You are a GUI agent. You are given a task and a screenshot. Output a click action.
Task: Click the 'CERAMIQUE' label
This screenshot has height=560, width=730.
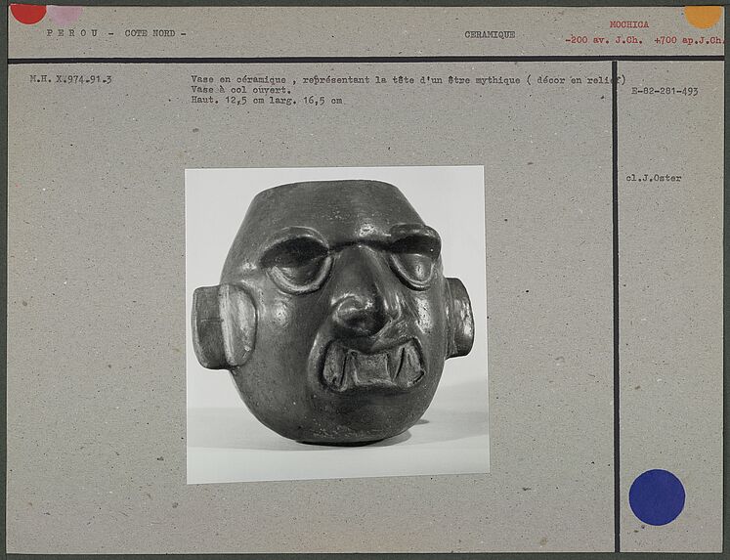[490, 34]
